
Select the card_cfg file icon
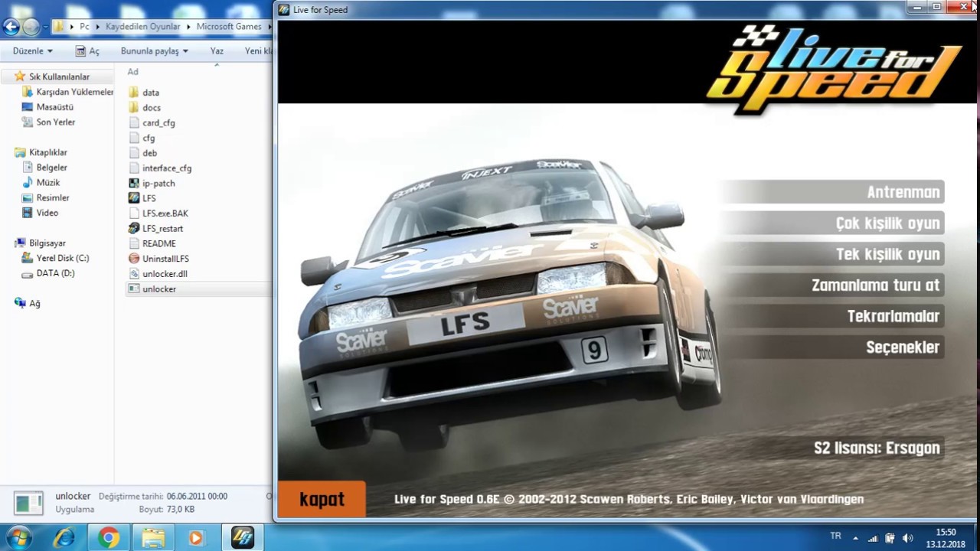[x=134, y=122]
